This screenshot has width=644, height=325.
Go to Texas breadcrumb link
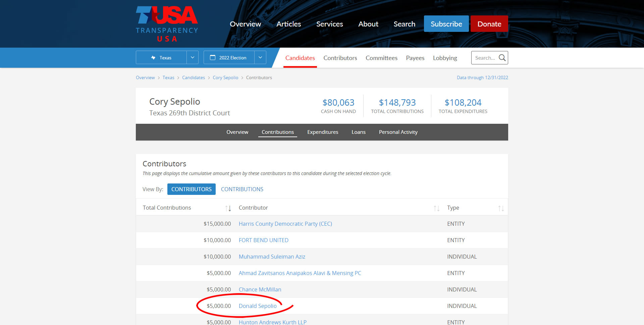pos(168,77)
